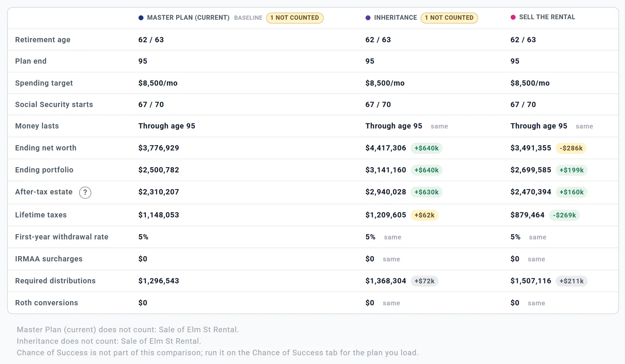Click Master Plan spending target $8,500/mo
Viewport: 625px width, 364px height.
[x=158, y=83]
